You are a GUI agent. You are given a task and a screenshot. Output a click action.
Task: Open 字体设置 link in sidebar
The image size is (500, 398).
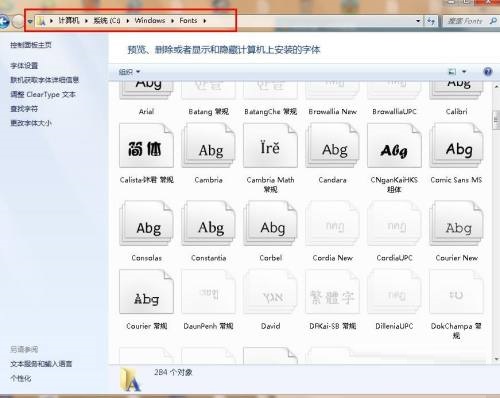(x=24, y=66)
